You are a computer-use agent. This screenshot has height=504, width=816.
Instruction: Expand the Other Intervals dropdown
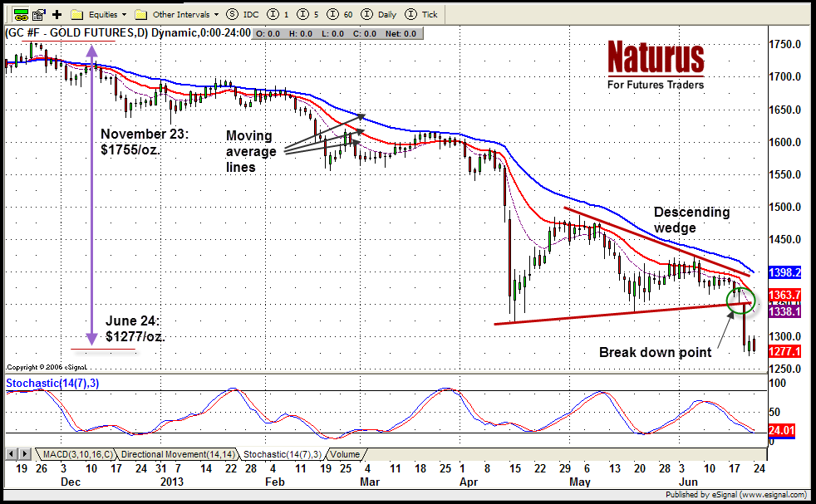[177, 14]
